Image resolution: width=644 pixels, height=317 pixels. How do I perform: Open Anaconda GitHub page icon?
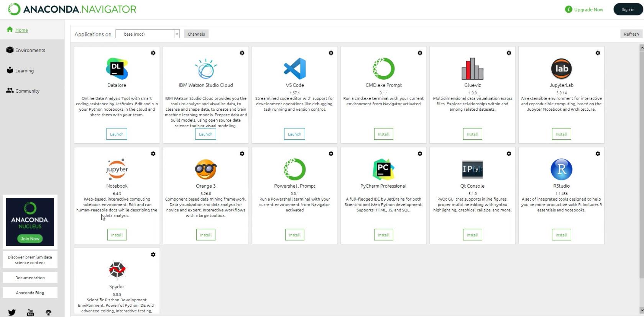[48, 312]
